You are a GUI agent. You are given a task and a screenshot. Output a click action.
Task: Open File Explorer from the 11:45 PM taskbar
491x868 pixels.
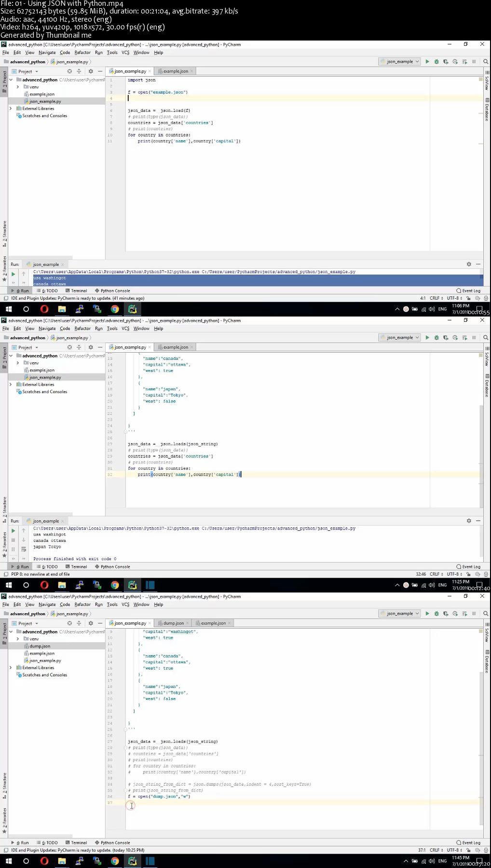[x=62, y=861]
